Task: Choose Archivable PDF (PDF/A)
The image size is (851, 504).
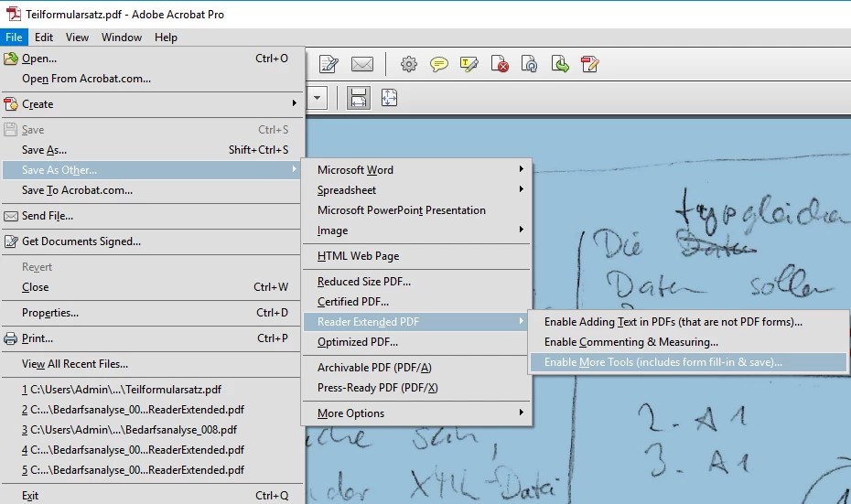Action: (416, 368)
